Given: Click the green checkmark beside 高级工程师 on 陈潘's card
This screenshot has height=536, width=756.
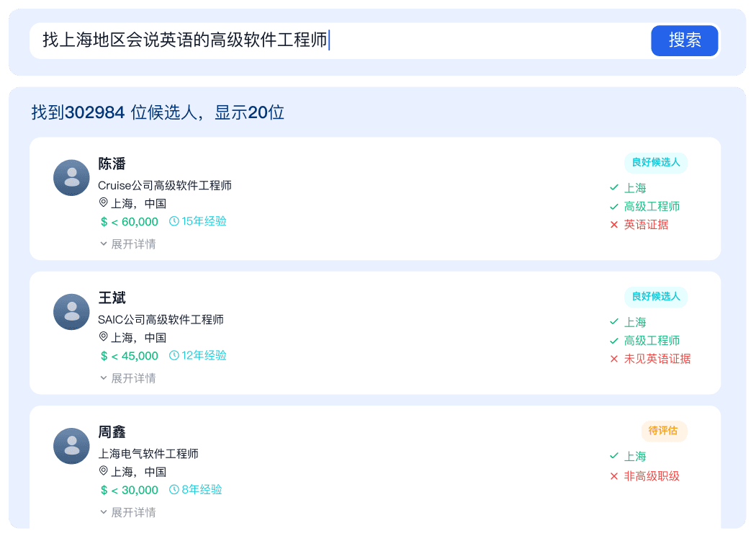Looking at the screenshot, I should pos(614,206).
